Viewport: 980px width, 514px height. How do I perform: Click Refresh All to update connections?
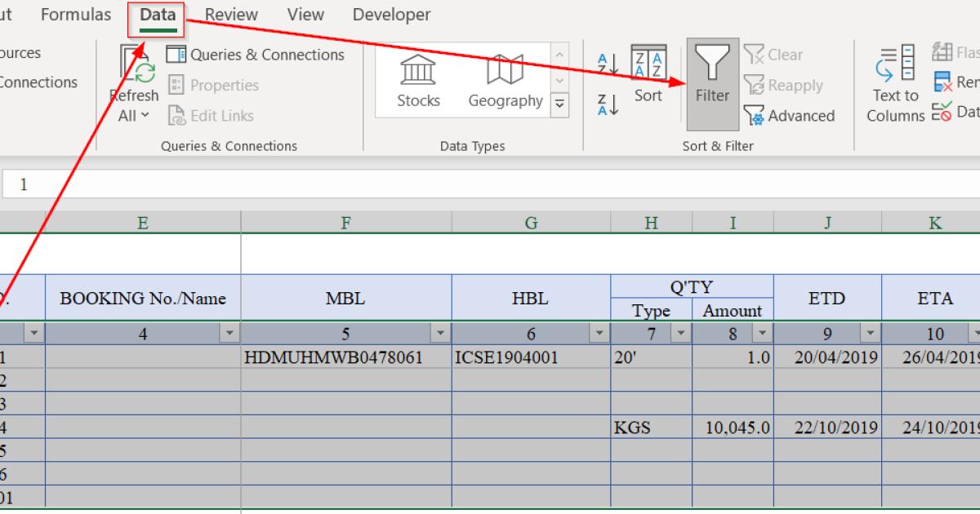tap(133, 73)
